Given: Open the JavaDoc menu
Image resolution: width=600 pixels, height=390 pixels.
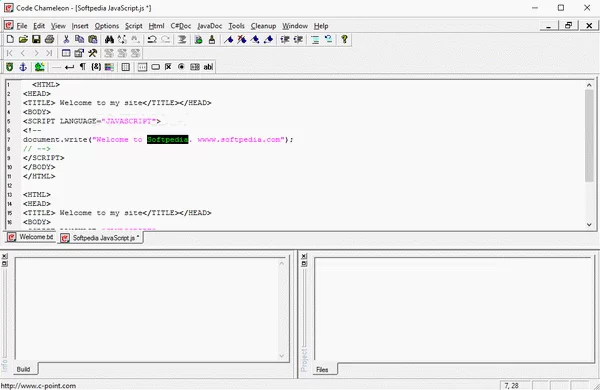Looking at the screenshot, I should click(x=209, y=26).
